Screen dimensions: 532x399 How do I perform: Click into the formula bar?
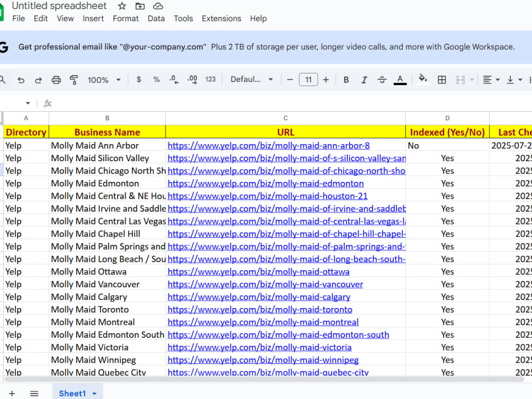292,103
